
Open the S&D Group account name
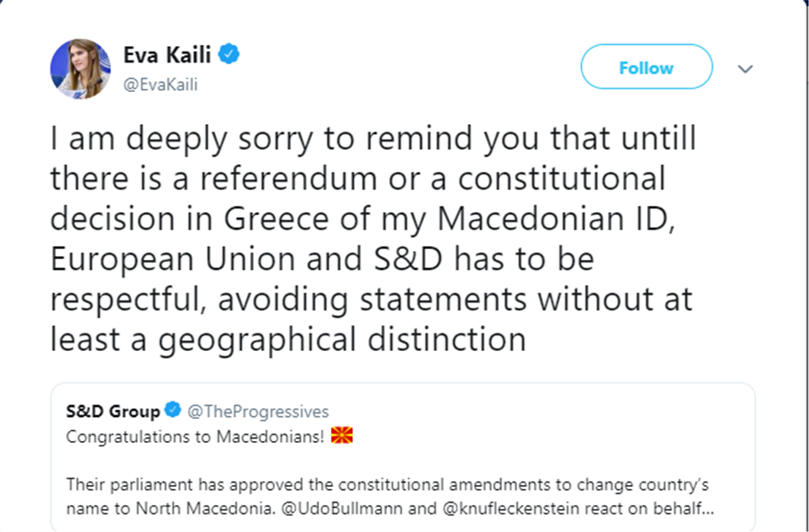click(113, 411)
